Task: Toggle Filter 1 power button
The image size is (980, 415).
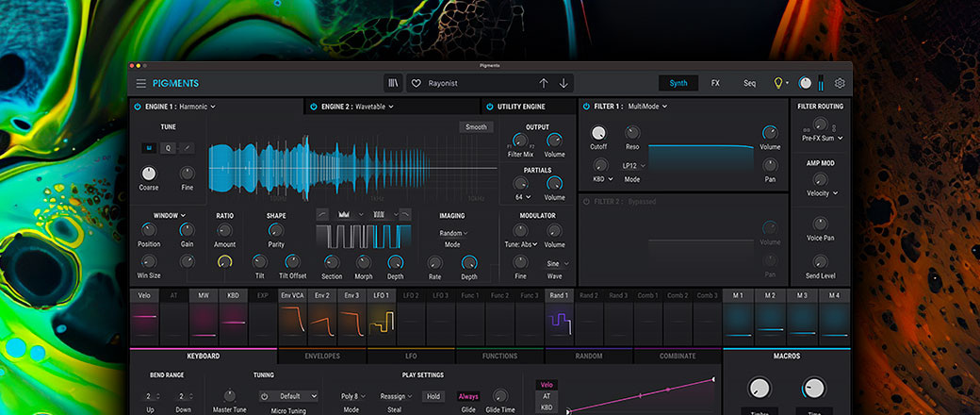Action: click(586, 107)
